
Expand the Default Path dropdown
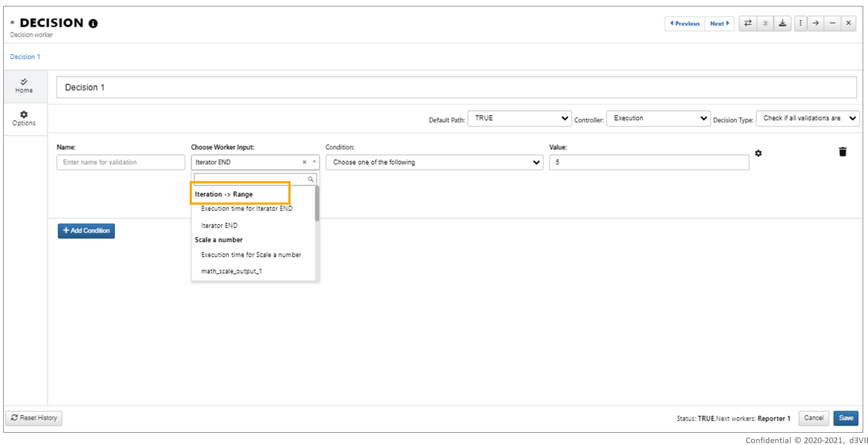coord(519,118)
